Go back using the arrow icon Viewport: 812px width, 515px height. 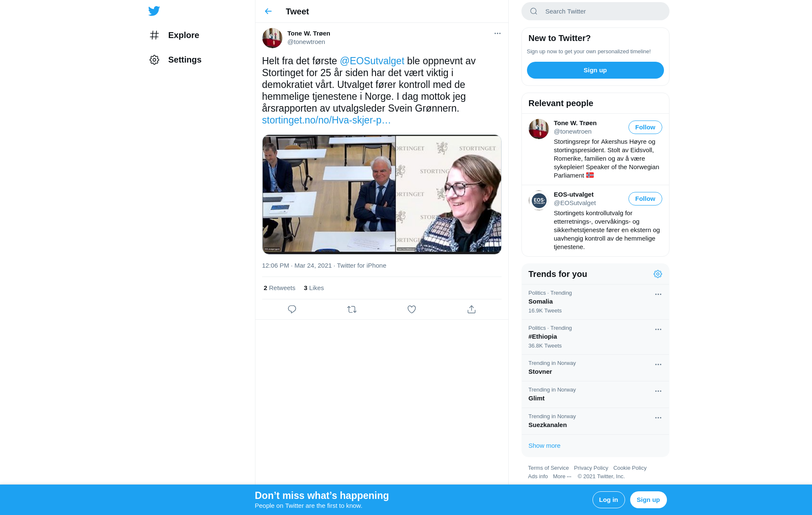click(x=268, y=11)
